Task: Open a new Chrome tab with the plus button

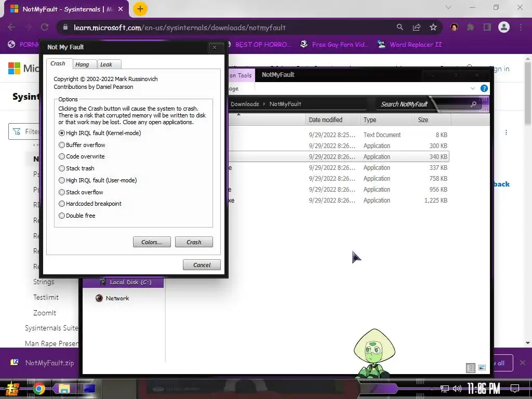Action: (140, 9)
